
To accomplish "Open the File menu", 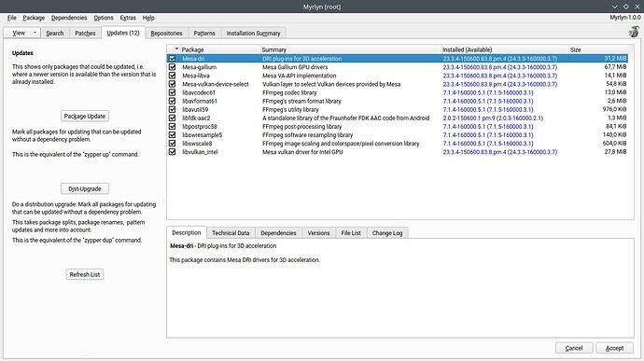I will click(x=12, y=18).
